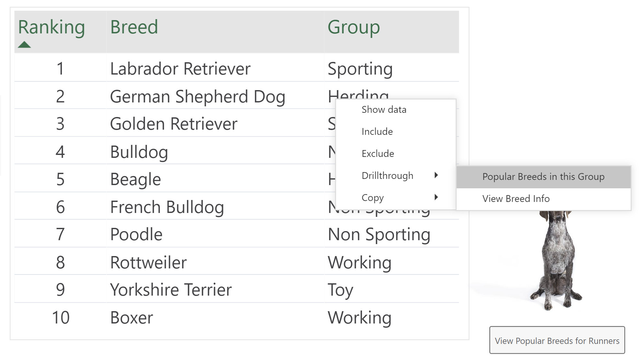The width and height of the screenshot is (642, 364).
Task: Open the Copy menu entry
Action: 396,197
